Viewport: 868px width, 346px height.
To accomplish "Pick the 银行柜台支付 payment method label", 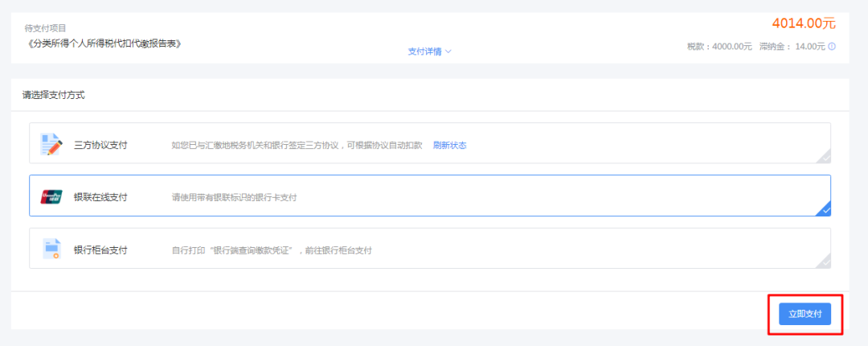I will point(100,250).
